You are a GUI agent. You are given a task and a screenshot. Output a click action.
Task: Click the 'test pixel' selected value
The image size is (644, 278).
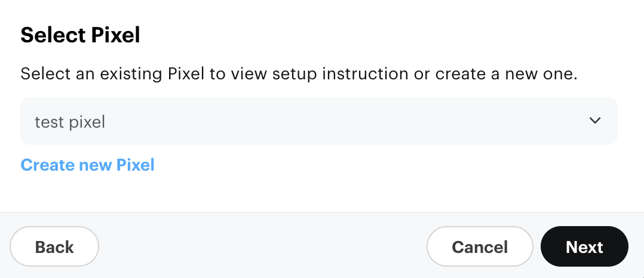pyautogui.click(x=70, y=122)
